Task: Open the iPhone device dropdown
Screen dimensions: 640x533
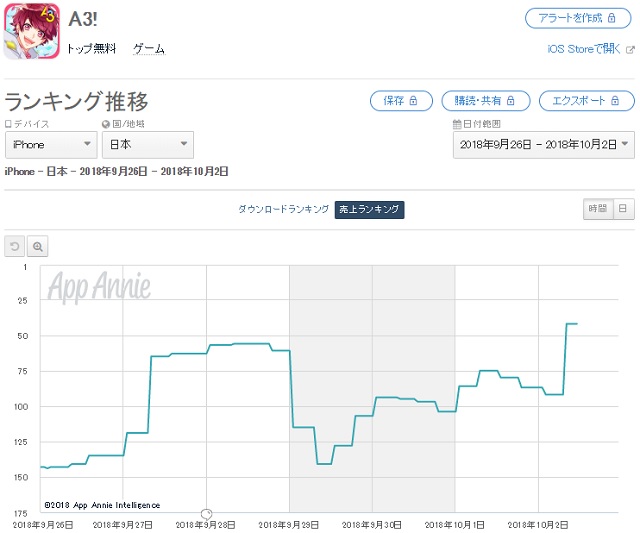Action: (51, 144)
